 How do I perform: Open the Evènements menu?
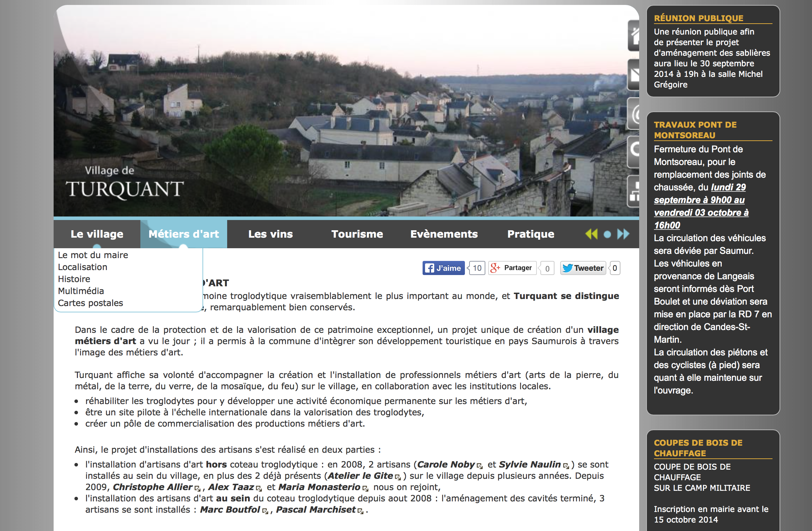(x=444, y=234)
